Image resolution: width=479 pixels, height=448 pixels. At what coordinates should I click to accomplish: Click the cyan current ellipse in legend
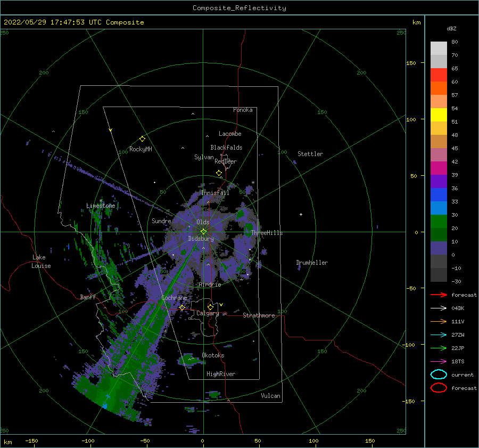(x=439, y=374)
